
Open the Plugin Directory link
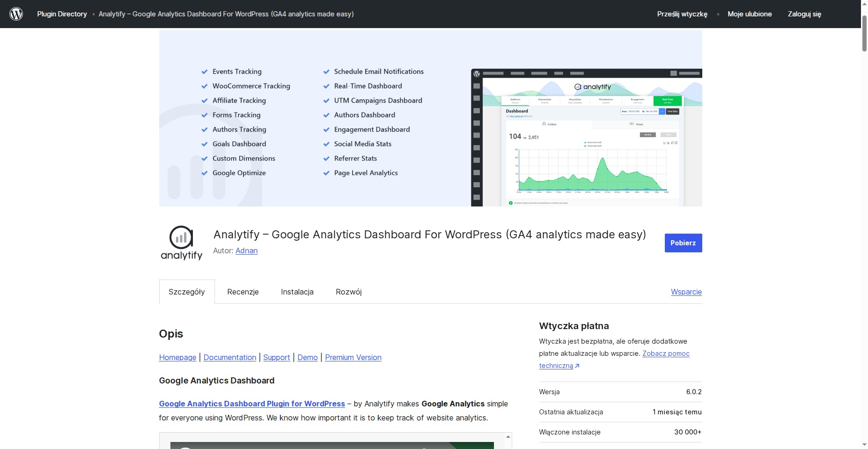[x=62, y=14]
